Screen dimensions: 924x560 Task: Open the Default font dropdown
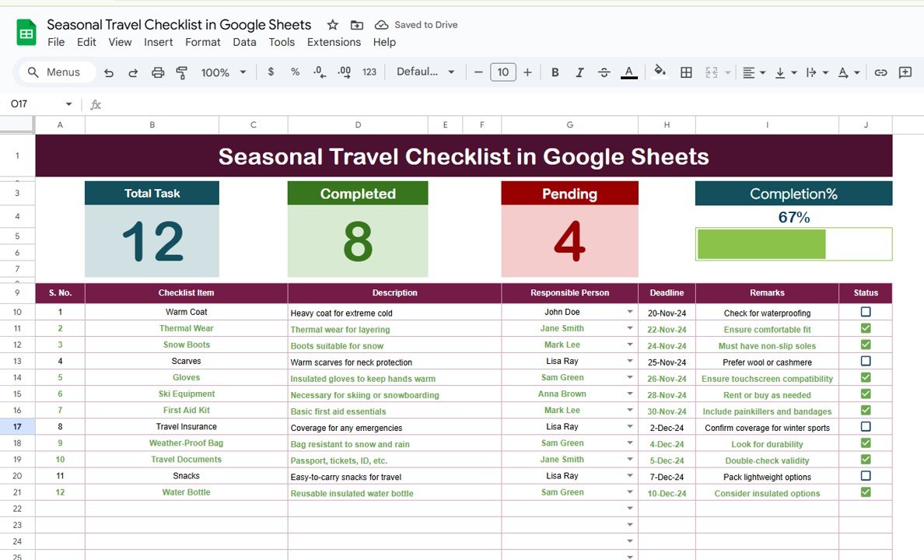[425, 72]
